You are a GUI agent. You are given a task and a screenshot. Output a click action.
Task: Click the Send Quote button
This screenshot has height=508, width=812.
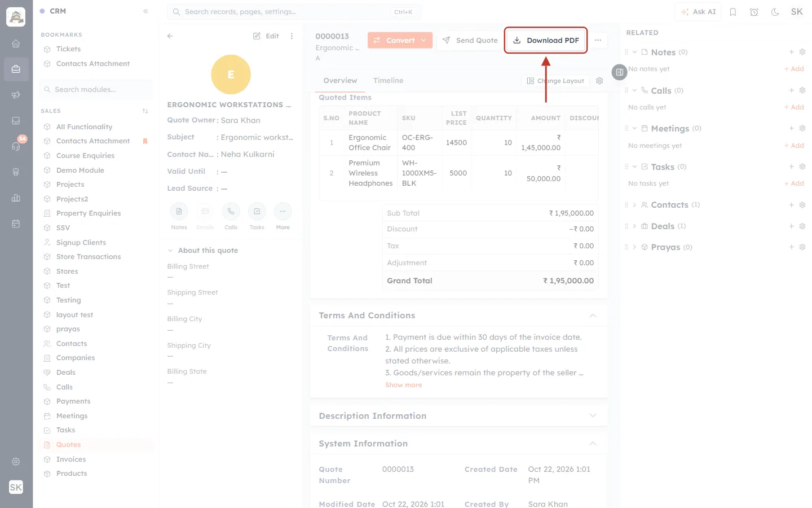point(470,40)
